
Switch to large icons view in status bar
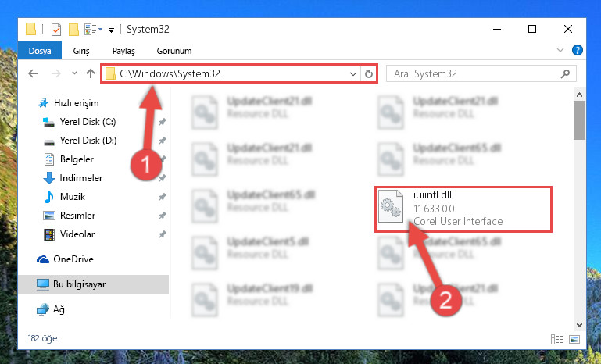click(574, 339)
